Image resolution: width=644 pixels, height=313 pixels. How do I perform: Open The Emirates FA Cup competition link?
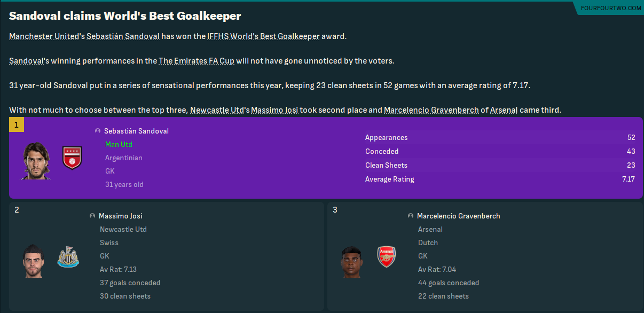(x=197, y=61)
